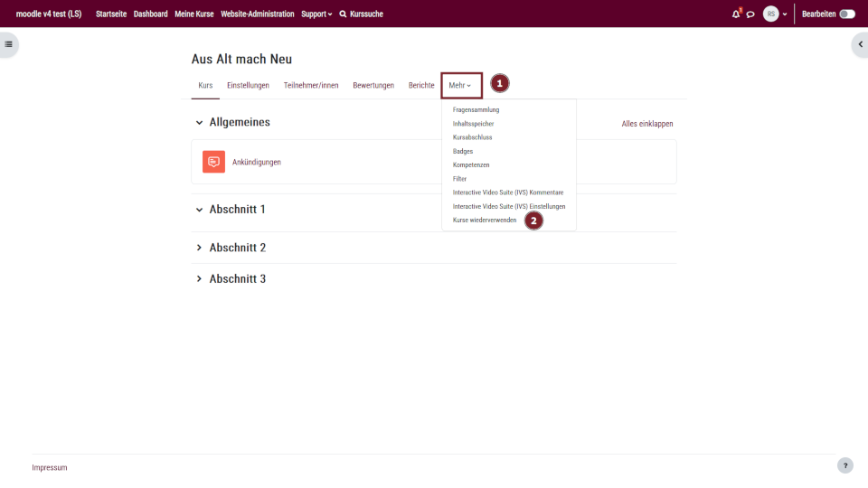Image resolution: width=868 pixels, height=488 pixels.
Task: Open the Impressum footer link
Action: click(x=49, y=467)
